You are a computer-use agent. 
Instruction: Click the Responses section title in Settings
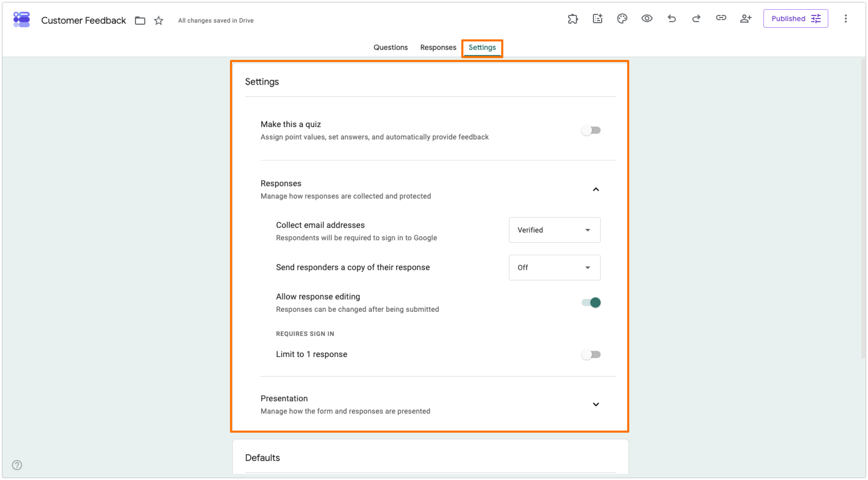[281, 183]
